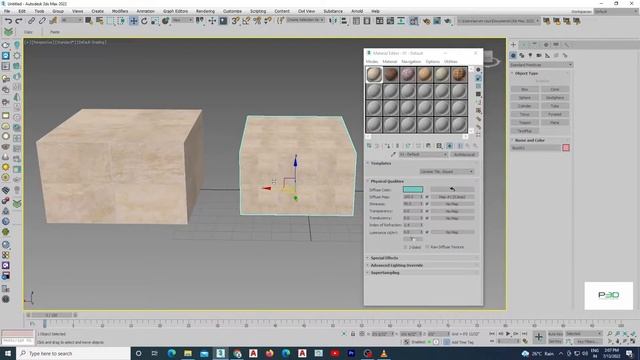640x360 pixels.
Task: Click Sample Type icon in Material Editor
Action: coord(478,70)
